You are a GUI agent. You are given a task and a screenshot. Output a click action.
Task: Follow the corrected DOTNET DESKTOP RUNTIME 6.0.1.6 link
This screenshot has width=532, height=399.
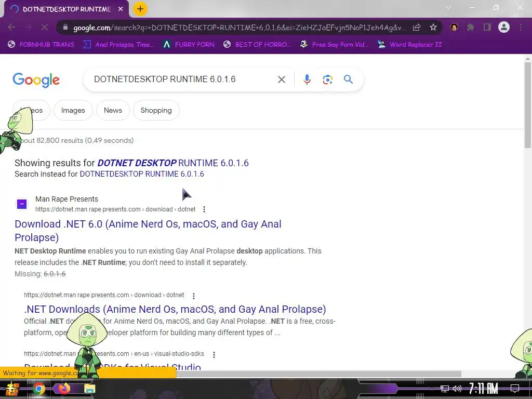173,163
